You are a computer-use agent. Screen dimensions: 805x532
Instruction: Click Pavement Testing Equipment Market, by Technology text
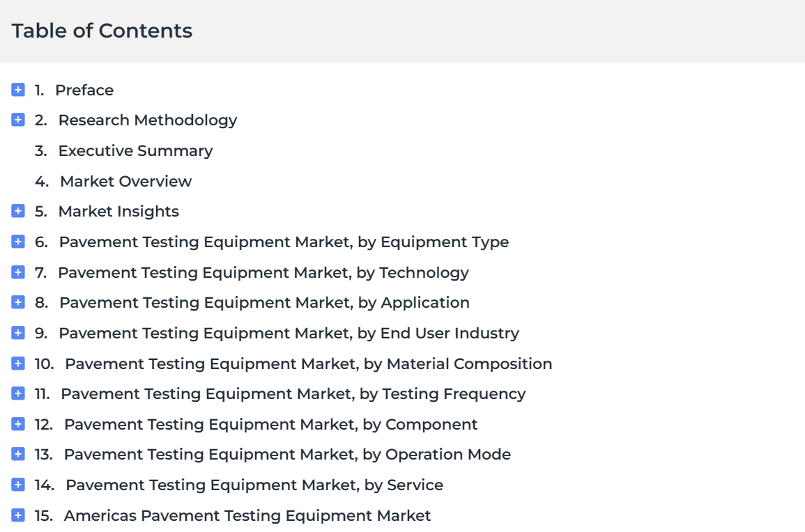coord(263,272)
